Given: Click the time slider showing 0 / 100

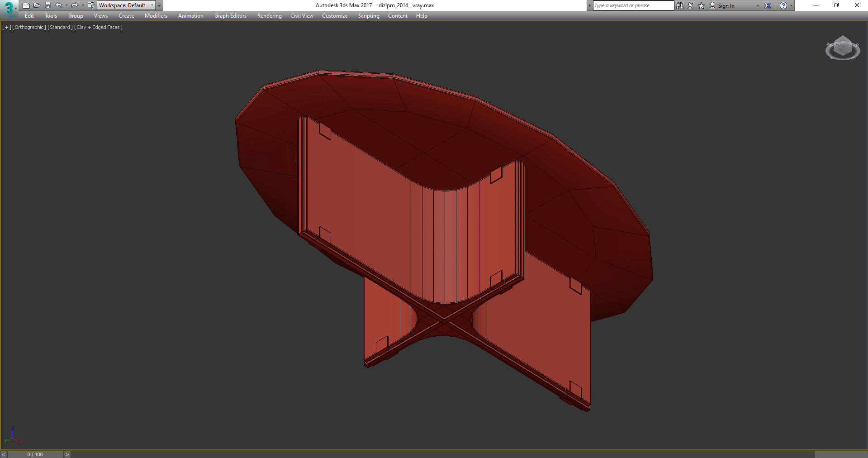Looking at the screenshot, I should tap(35, 454).
